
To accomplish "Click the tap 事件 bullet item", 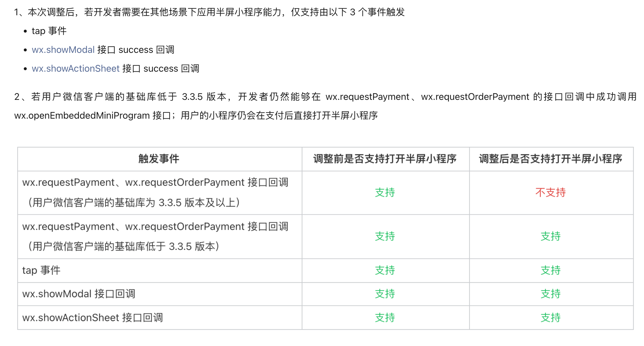I will 49,31.
